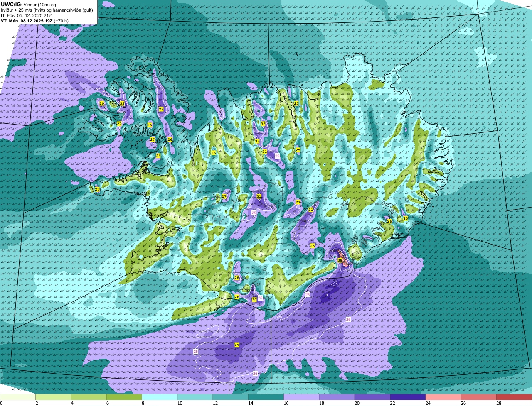The height and width of the screenshot is (406, 532).
Task: Click the yellow 32 gust label
Action: pyautogui.click(x=263, y=124)
